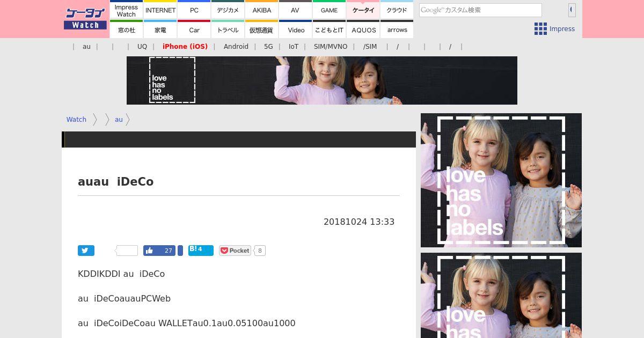Open the lower sidebar love has no labels ad
Viewport: 644px width, 338px height.
click(x=501, y=296)
